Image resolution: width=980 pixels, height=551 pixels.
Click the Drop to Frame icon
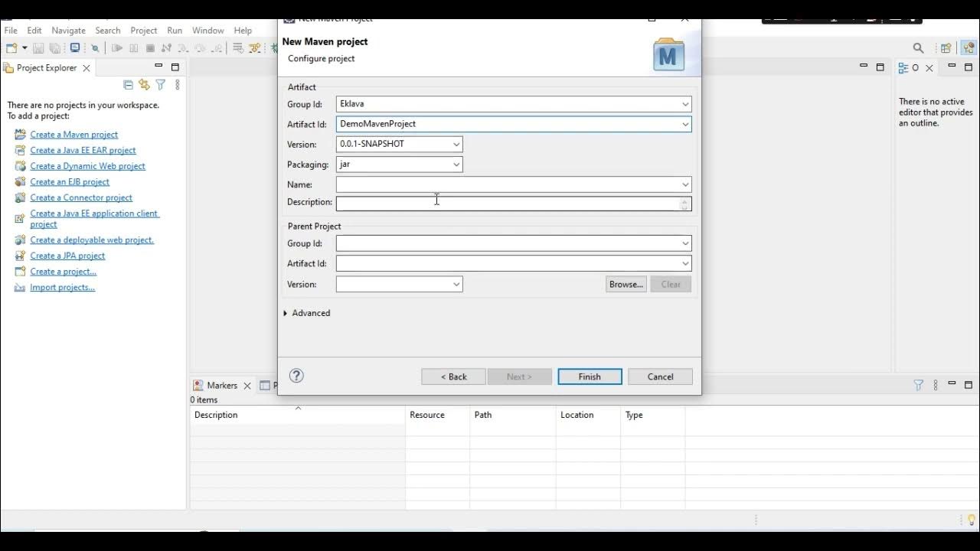238,48
